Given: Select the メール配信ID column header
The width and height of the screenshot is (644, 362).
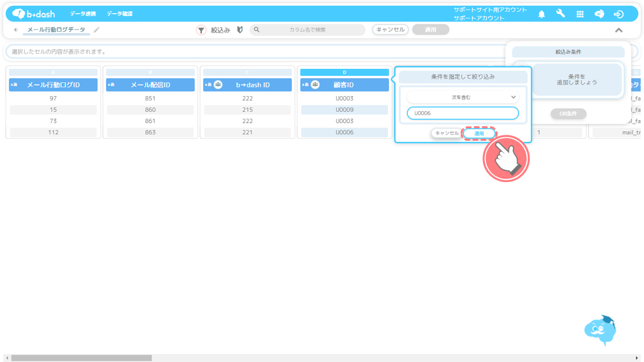Looking at the screenshot, I should [x=150, y=85].
